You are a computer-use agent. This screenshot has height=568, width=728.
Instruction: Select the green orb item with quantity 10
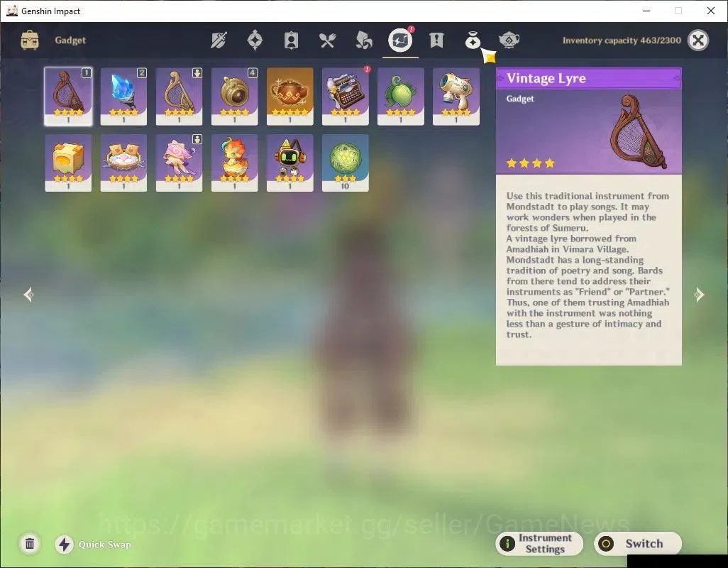click(345, 163)
